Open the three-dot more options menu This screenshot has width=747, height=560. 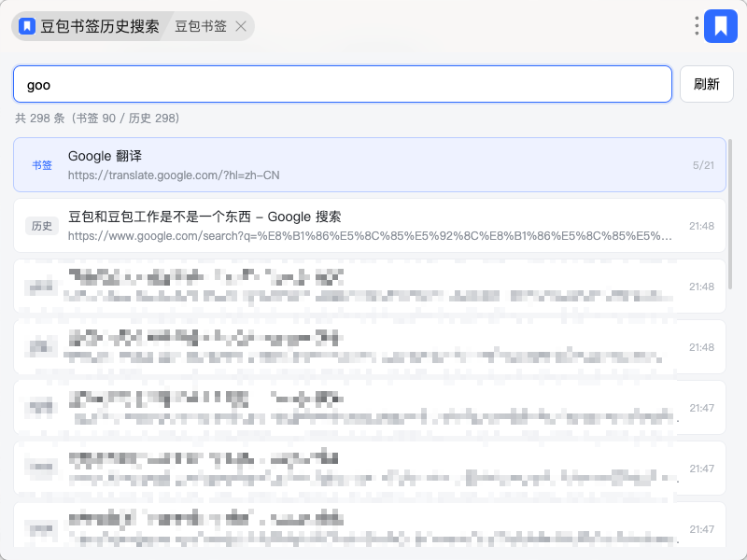[x=697, y=26]
